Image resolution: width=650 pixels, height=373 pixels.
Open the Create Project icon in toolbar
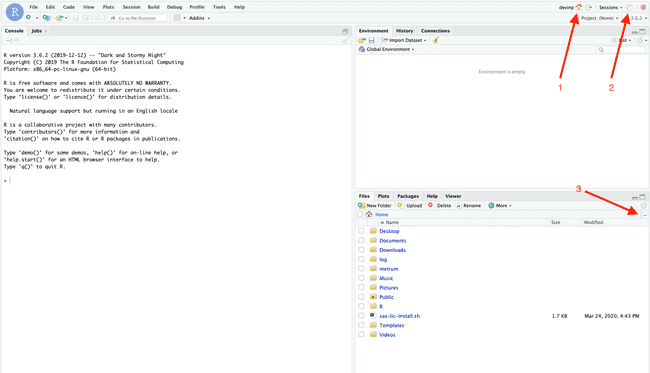point(46,18)
